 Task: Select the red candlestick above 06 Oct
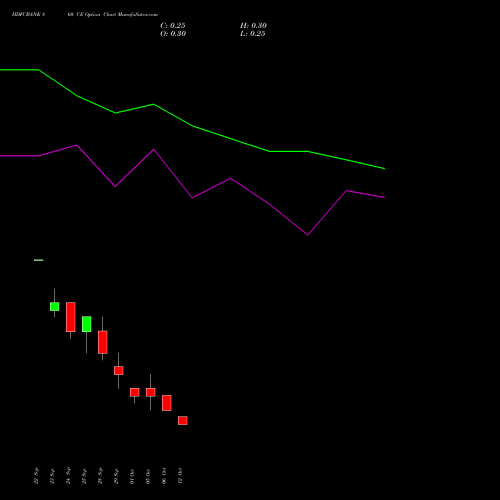[167, 403]
